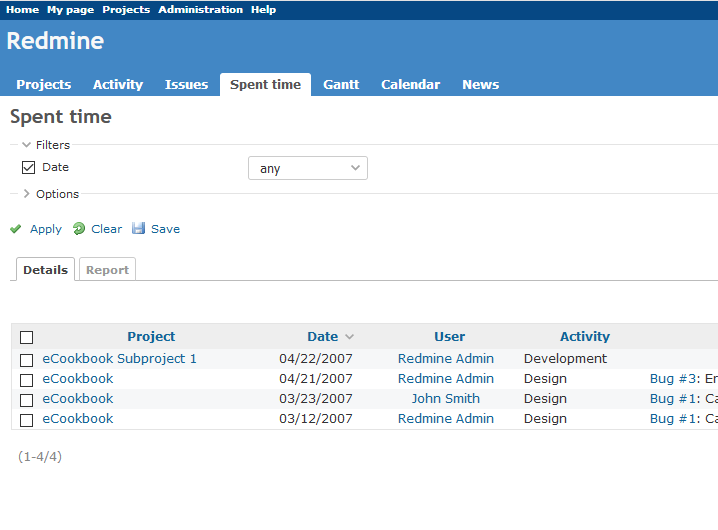The height and width of the screenshot is (530, 718).
Task: Collapse the Filters section
Action: tap(27, 145)
